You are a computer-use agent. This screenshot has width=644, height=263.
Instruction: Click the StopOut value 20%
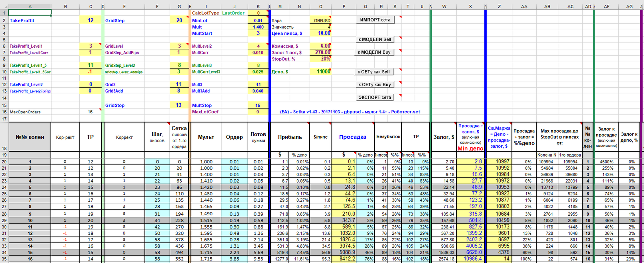[320, 58]
